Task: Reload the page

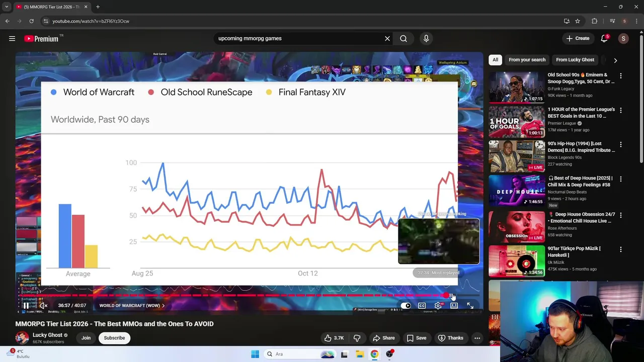Action: 31,21
